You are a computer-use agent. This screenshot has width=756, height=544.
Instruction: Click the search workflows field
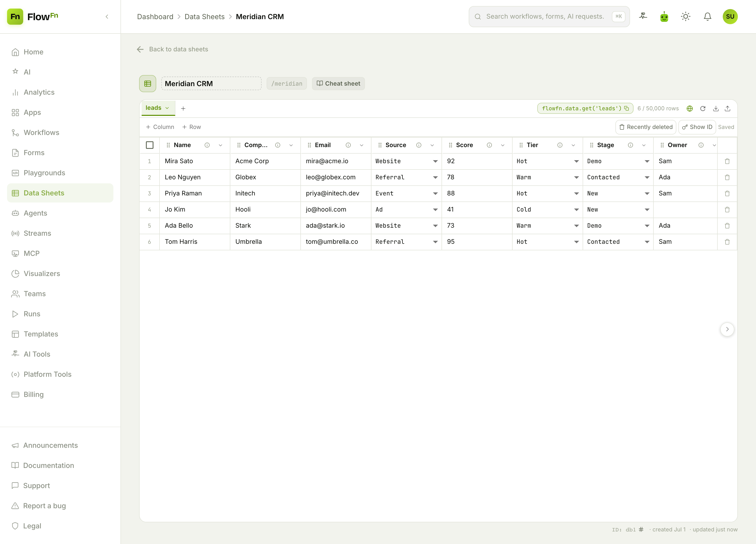(549, 17)
